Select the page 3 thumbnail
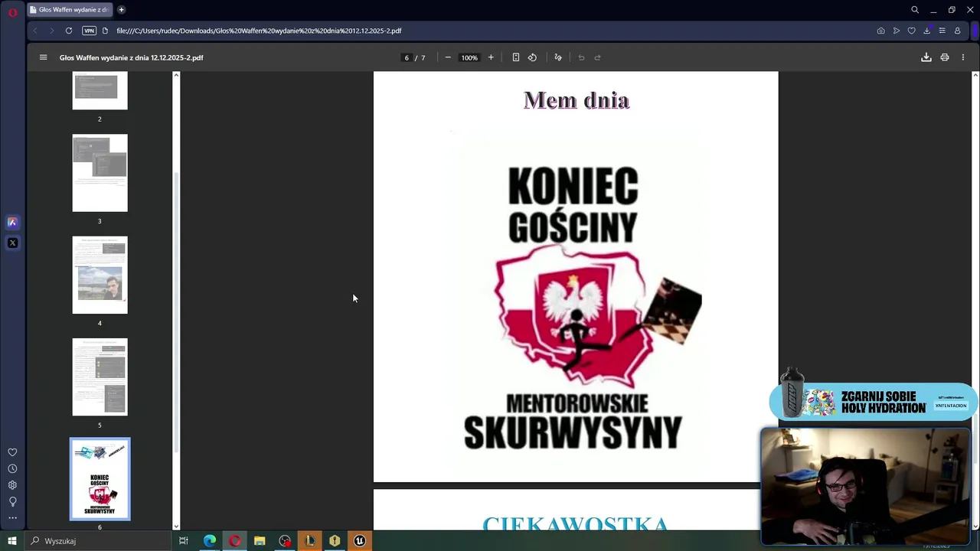 pyautogui.click(x=100, y=173)
